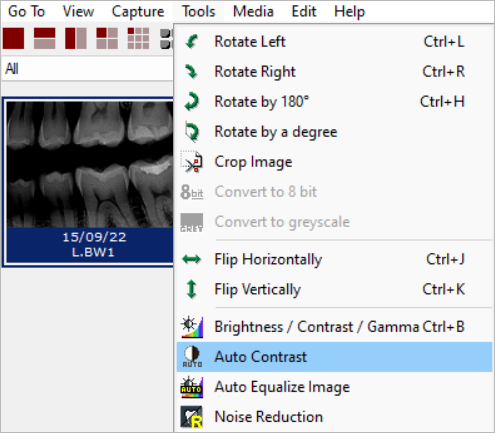Click the Rotate Right green arrow icon

tap(192, 72)
